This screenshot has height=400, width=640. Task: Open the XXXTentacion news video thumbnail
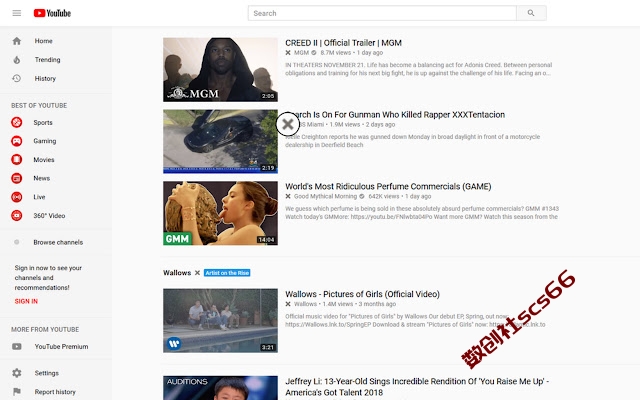[x=220, y=142]
